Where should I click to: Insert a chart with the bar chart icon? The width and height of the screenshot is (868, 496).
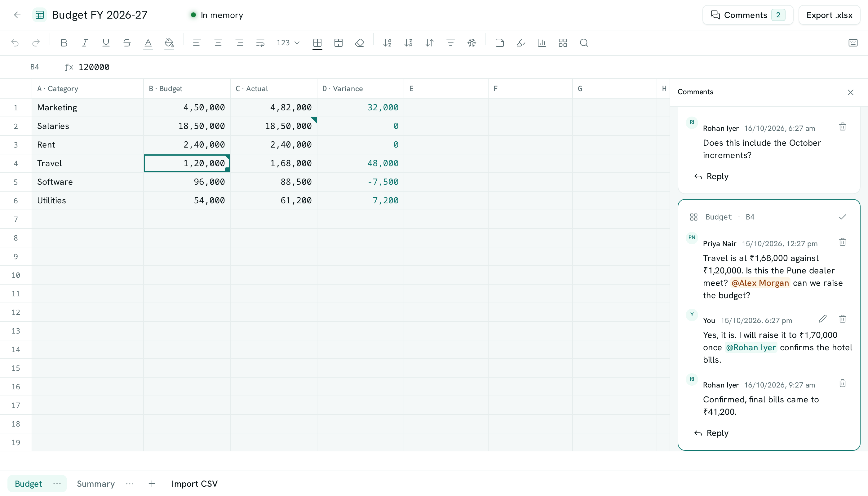pyautogui.click(x=542, y=43)
